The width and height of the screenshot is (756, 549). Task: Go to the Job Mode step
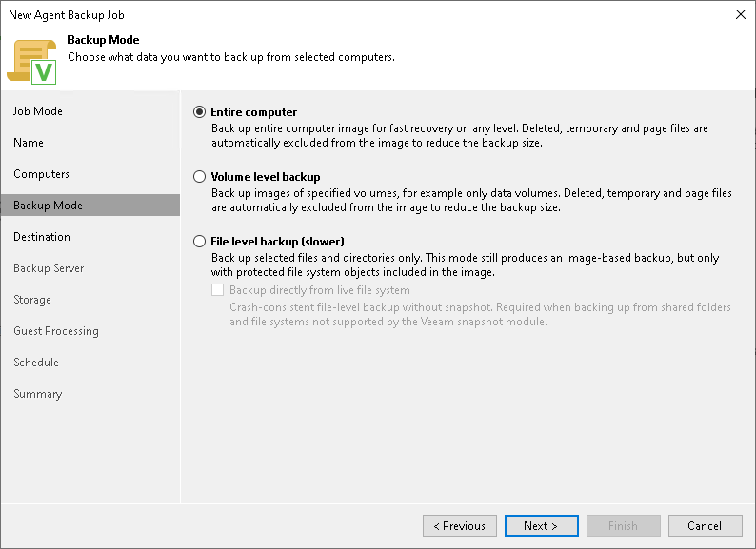click(x=38, y=111)
